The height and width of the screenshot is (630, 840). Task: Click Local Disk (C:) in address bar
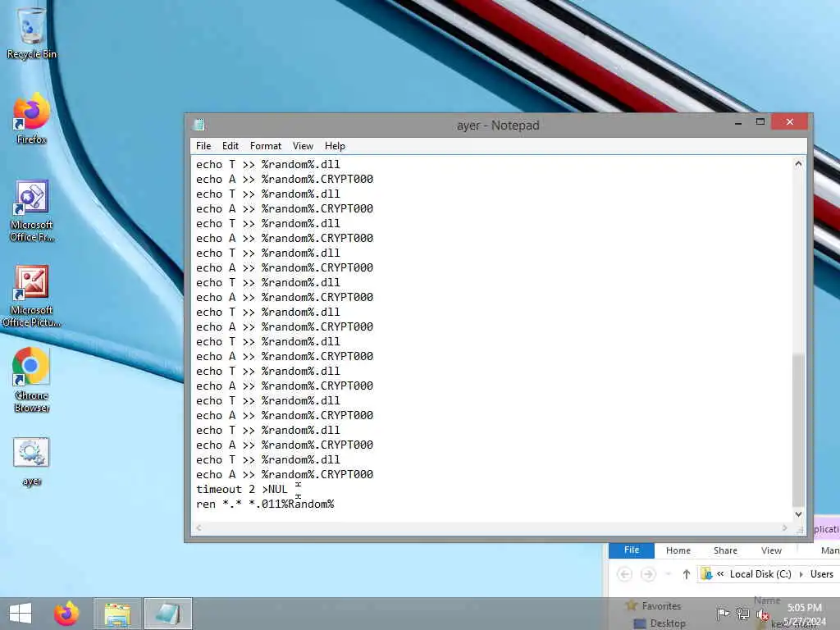point(760,573)
